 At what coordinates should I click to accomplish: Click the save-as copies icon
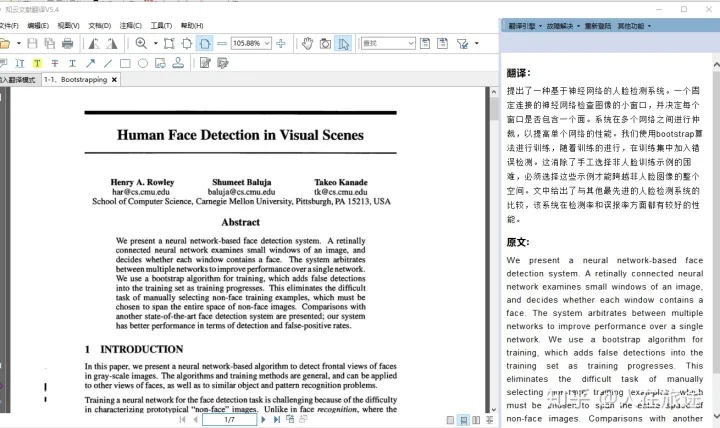[50, 44]
